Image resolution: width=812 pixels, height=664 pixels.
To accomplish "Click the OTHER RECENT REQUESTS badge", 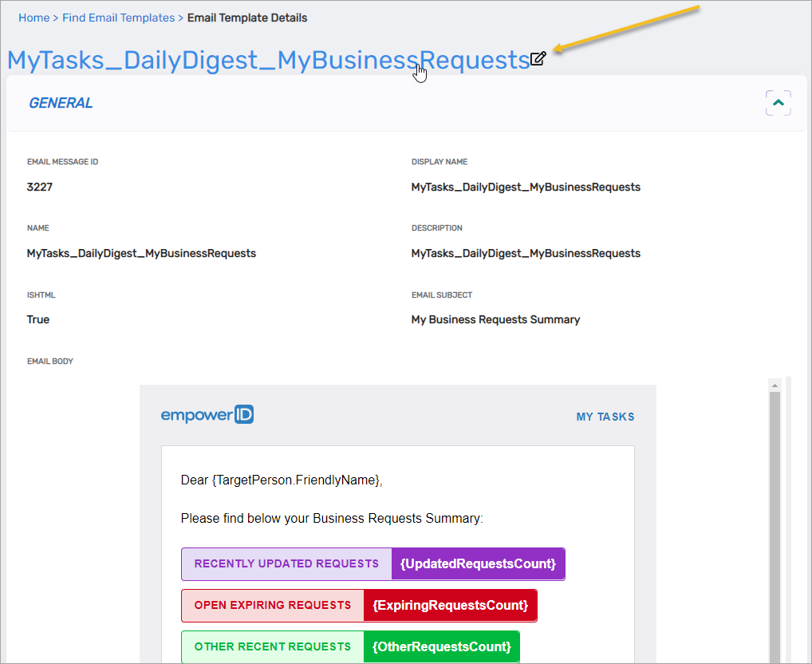I will click(x=271, y=646).
